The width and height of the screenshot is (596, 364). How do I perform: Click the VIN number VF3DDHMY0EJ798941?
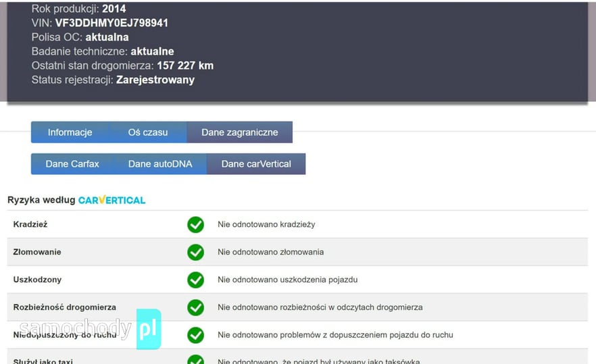click(111, 23)
